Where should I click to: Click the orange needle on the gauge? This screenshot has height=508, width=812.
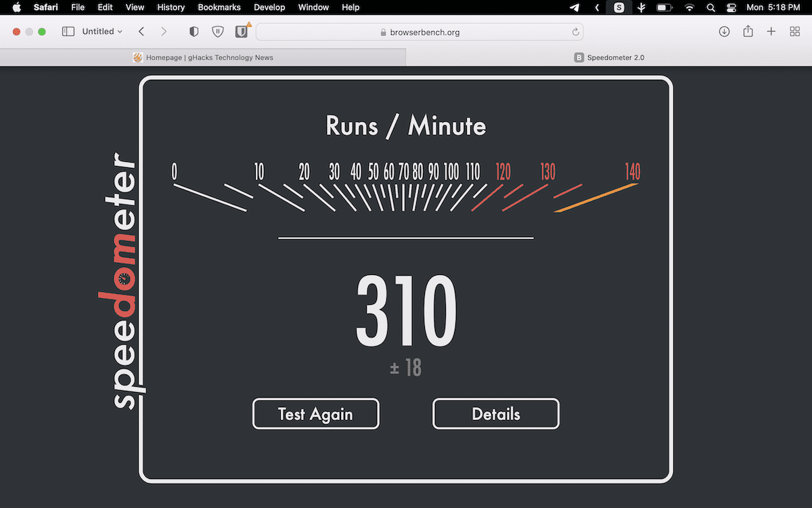596,197
